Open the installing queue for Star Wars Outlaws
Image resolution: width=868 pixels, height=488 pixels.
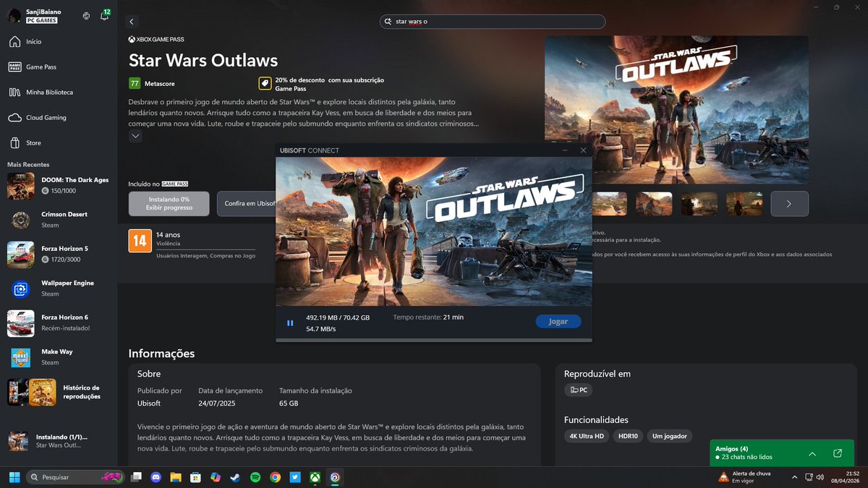[59, 441]
